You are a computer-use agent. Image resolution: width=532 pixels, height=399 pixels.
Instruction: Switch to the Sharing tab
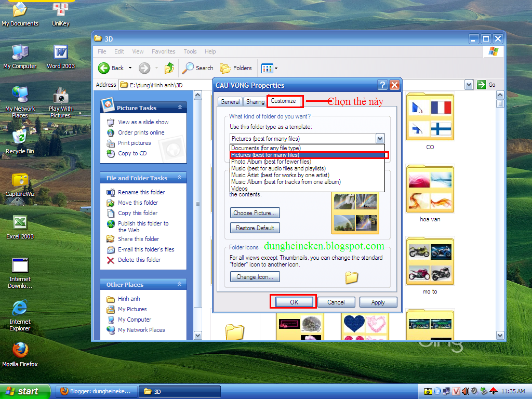tap(255, 102)
